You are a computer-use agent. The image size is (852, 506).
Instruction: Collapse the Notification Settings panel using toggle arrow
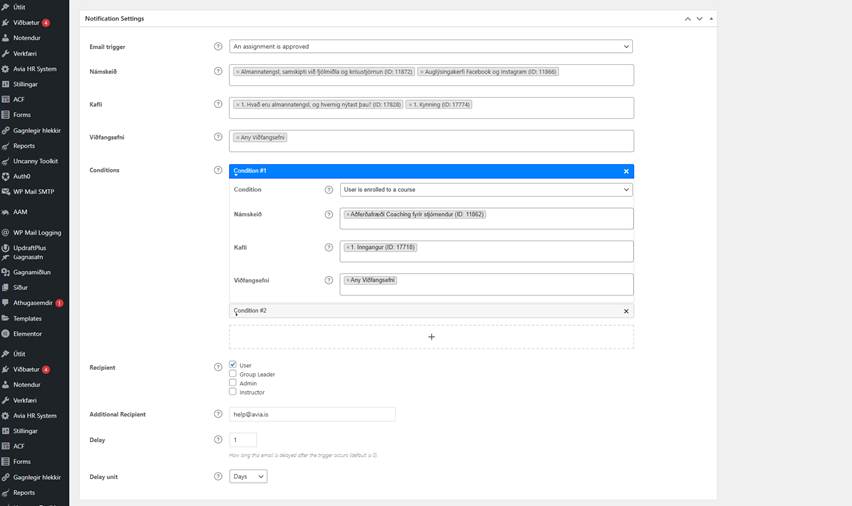tap(711, 18)
